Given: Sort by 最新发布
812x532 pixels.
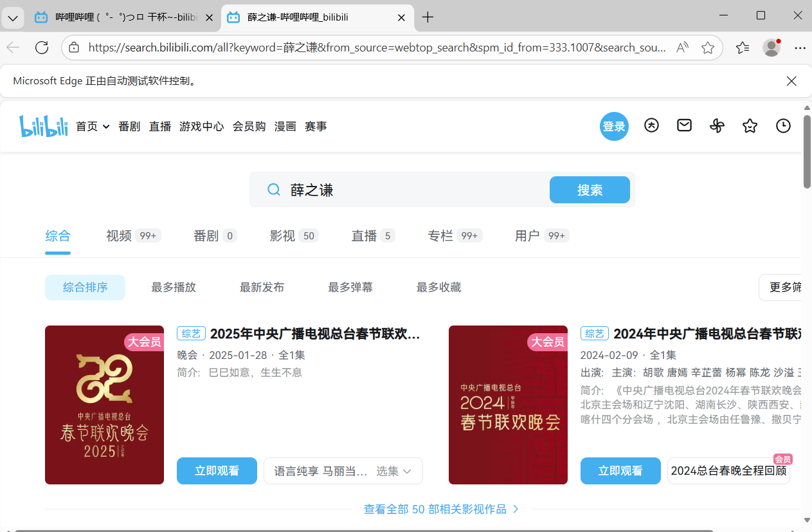Looking at the screenshot, I should pos(262,288).
